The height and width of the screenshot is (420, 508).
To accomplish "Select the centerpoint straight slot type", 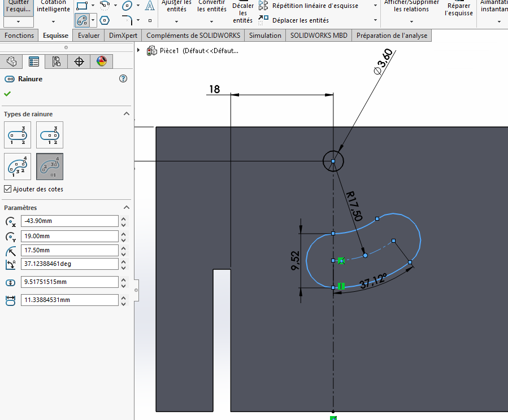I will pyautogui.click(x=50, y=136).
